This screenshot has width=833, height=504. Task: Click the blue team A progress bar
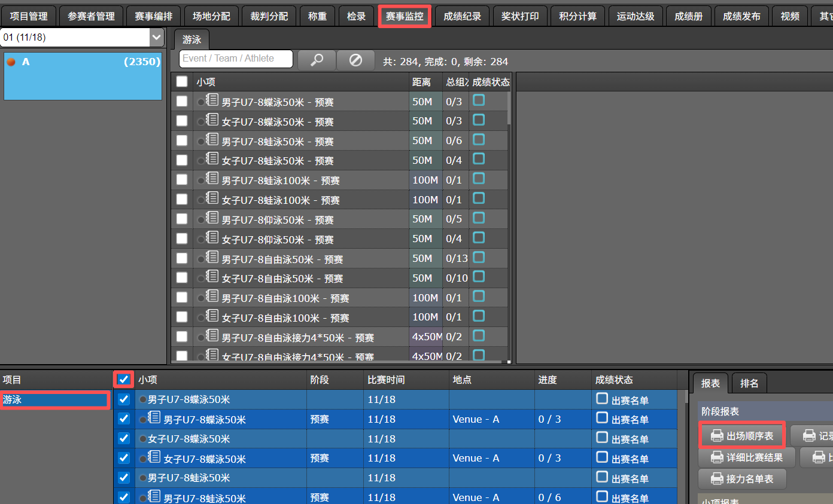tap(83, 75)
